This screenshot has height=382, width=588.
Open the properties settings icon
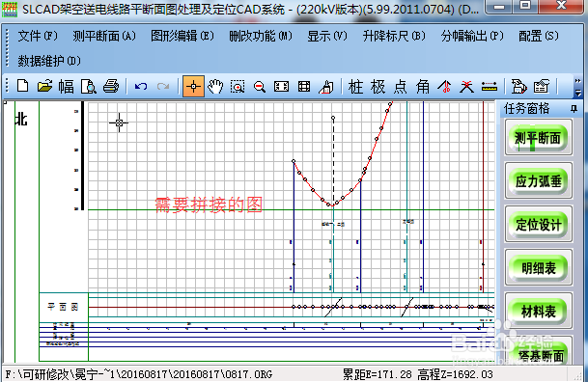click(541, 87)
